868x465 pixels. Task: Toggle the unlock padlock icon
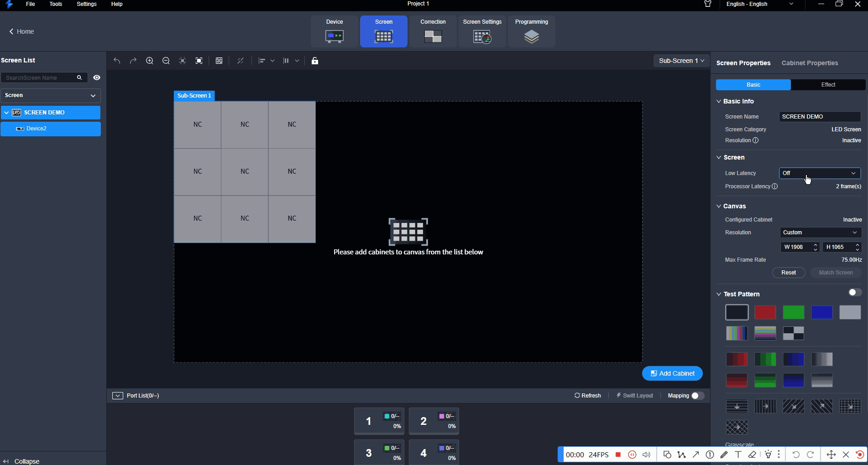(315, 61)
